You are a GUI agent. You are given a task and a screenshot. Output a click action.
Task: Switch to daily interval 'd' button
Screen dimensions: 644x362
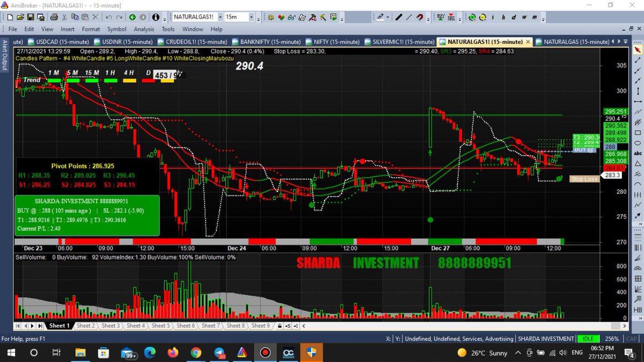pyautogui.click(x=513, y=17)
